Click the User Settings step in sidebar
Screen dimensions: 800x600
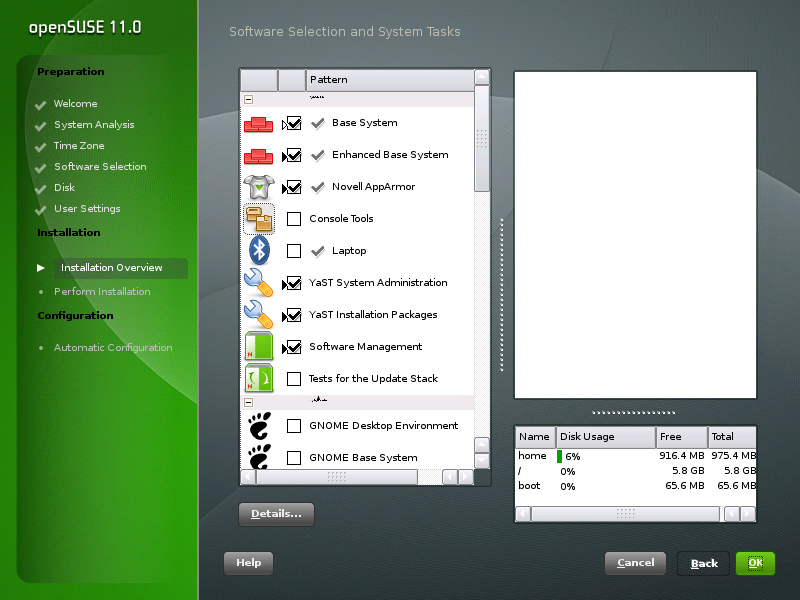[x=87, y=209]
